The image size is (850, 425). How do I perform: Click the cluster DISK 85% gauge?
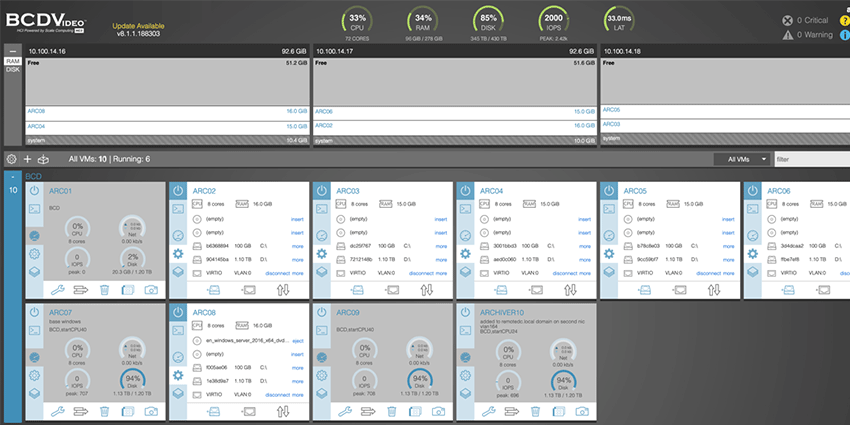[488, 21]
